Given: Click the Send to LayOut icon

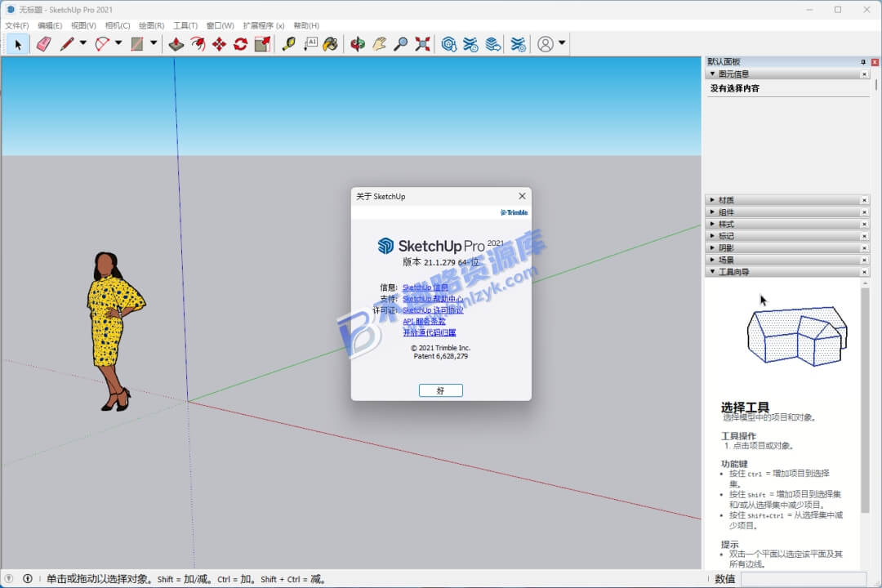Looking at the screenshot, I should coord(492,44).
